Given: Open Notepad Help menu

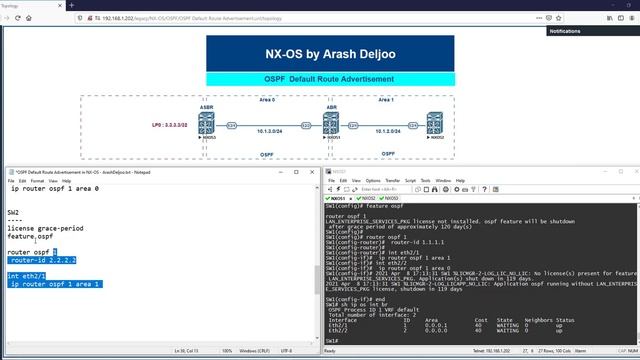Looking at the screenshot, I should 67,181.
